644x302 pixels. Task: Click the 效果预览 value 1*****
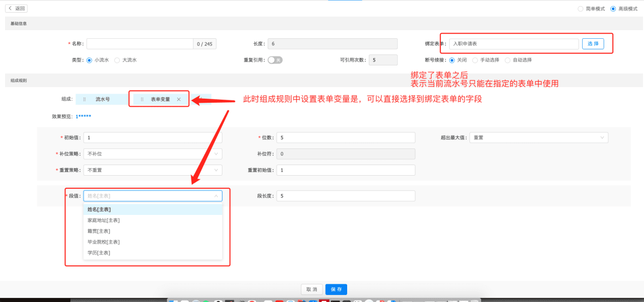tap(83, 117)
